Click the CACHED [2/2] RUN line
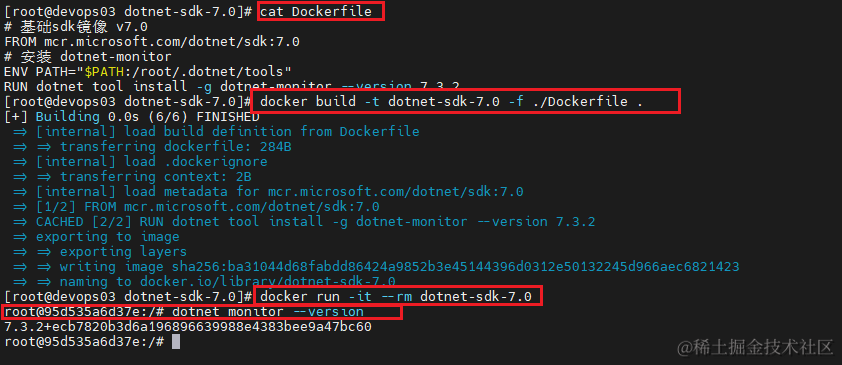Image resolution: width=842 pixels, height=365 pixels. coord(316,222)
